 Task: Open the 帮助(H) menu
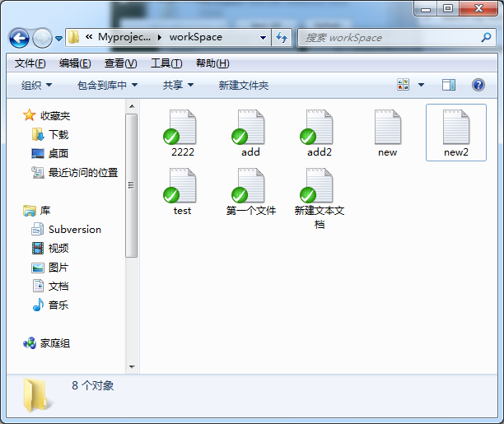pos(212,63)
